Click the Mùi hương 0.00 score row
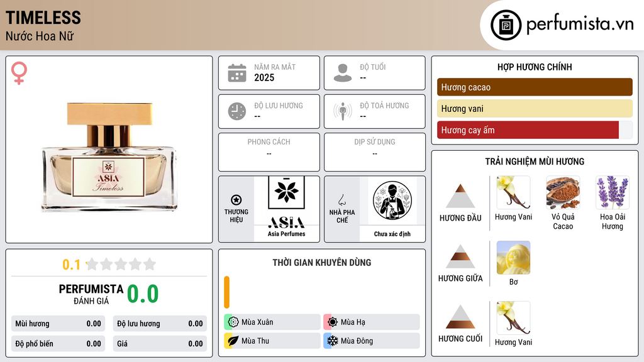This screenshot has height=362, width=644. coord(58,324)
